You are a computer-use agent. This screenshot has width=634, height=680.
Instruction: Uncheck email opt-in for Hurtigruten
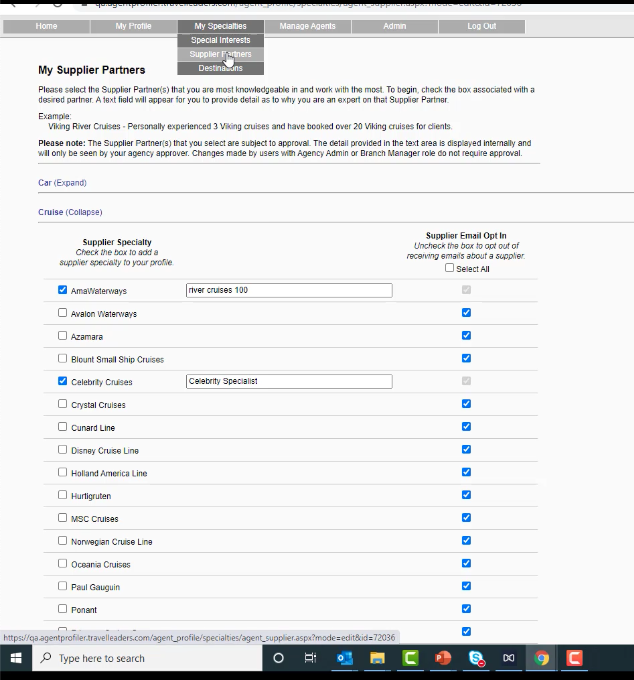(x=466, y=495)
